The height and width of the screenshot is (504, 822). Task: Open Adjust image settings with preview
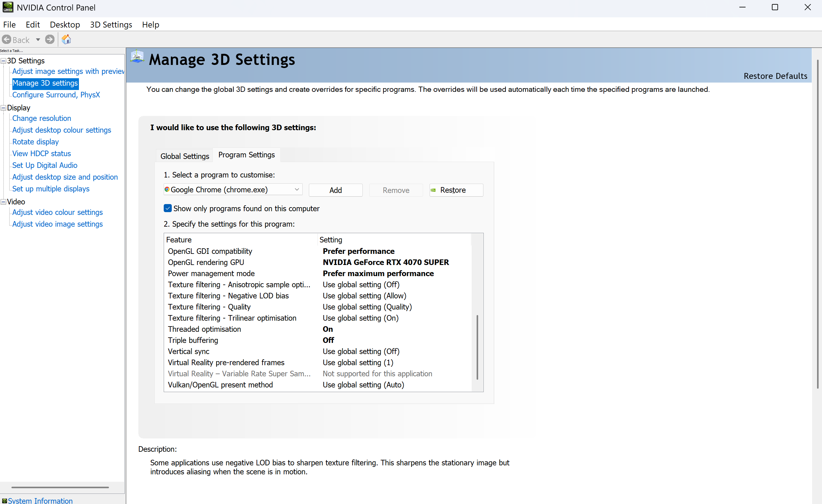coord(68,71)
